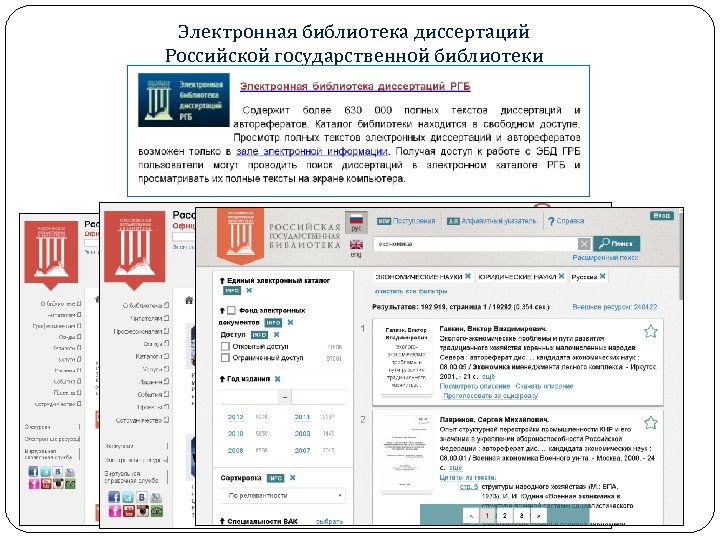Click the Instagram icon in the middle window
Image resolution: width=720 pixels, height=540 pixels.
[x=143, y=511]
